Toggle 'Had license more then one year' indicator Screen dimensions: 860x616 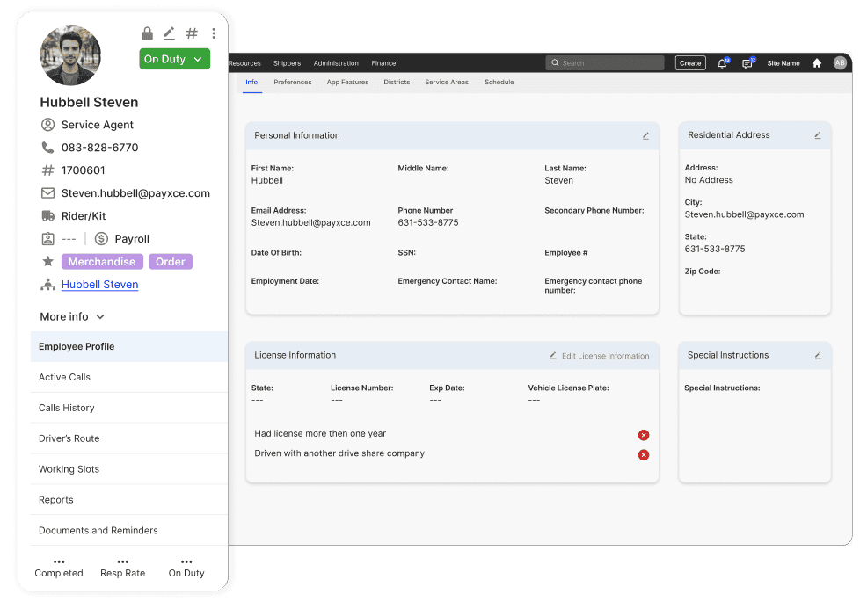coord(644,435)
